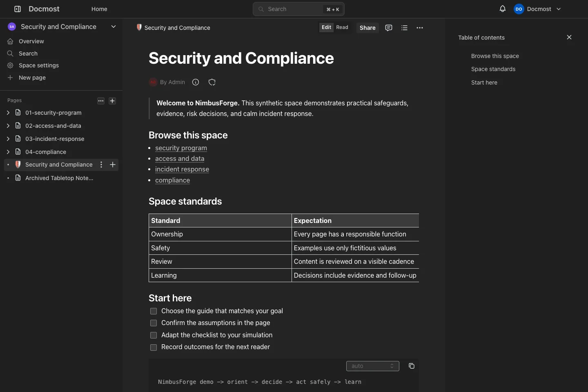Switch to Edit mode
Screen dimensions: 588x392
[x=326, y=27]
